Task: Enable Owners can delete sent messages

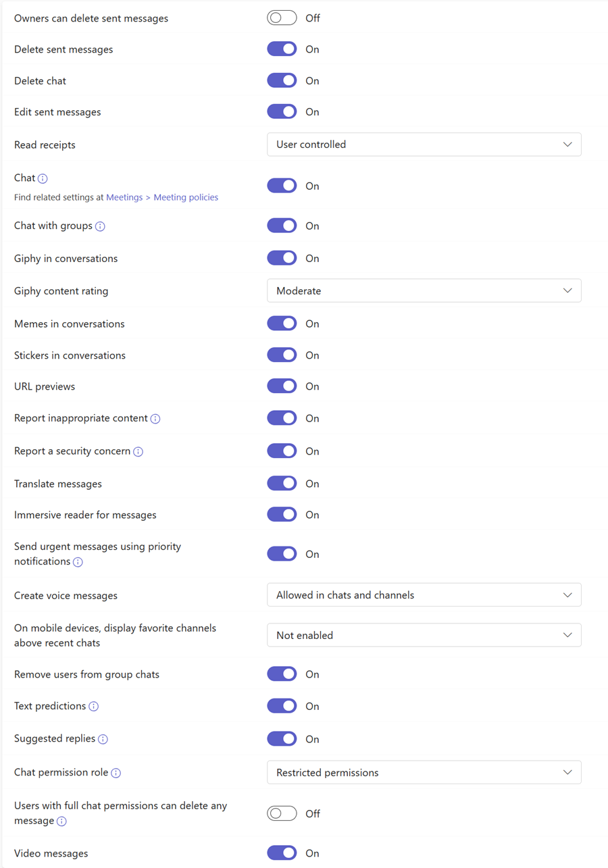Action: 282,18
